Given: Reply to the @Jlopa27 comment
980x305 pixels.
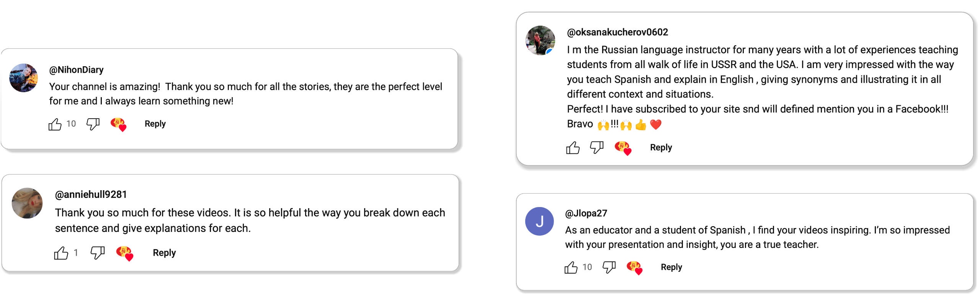Looking at the screenshot, I should tap(671, 267).
